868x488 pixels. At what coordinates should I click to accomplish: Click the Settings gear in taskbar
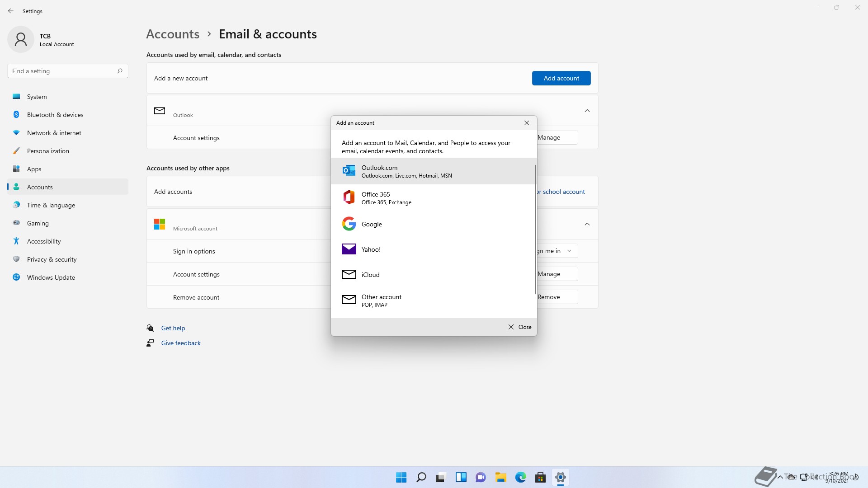pyautogui.click(x=560, y=477)
